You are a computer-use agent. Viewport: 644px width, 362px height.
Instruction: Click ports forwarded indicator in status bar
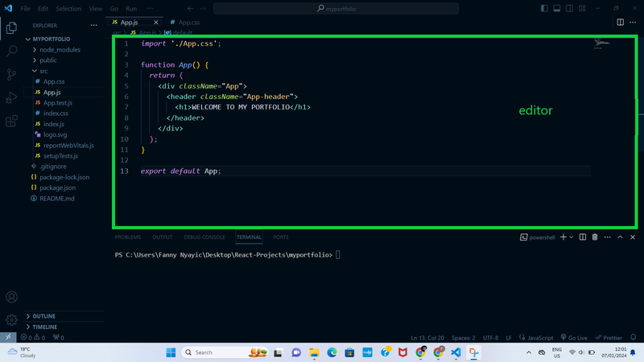[58, 337]
